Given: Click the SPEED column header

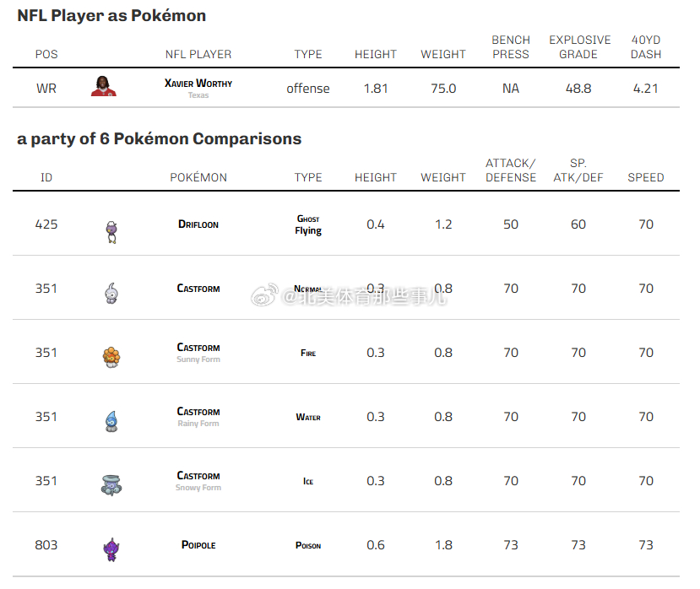Looking at the screenshot, I should coord(646,177).
